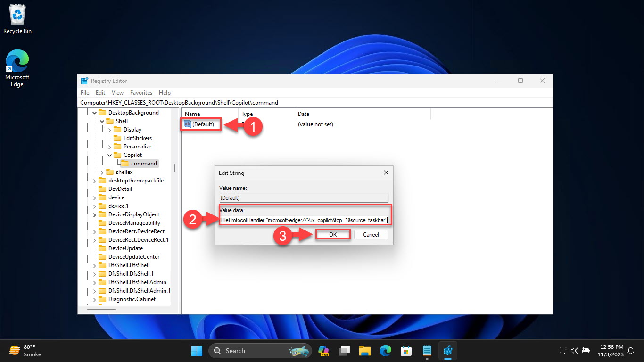Expand the desktopthemepackfile key
This screenshot has width=644, height=362.
[x=95, y=181]
